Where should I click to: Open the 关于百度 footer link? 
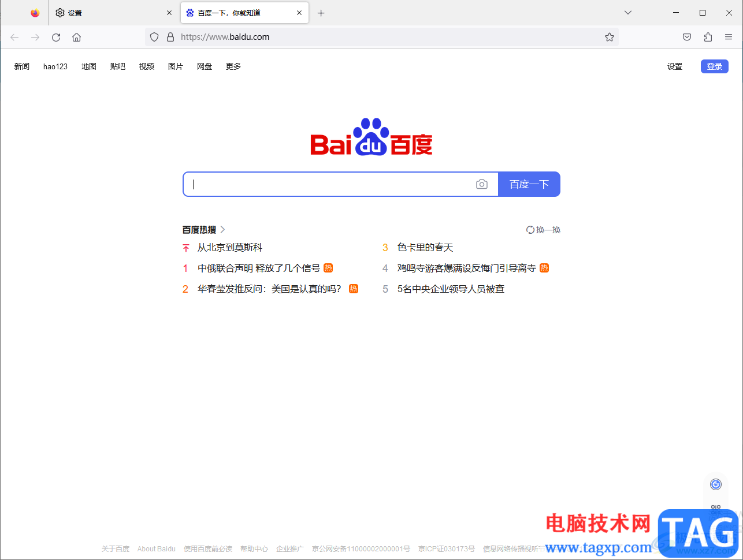(116, 549)
